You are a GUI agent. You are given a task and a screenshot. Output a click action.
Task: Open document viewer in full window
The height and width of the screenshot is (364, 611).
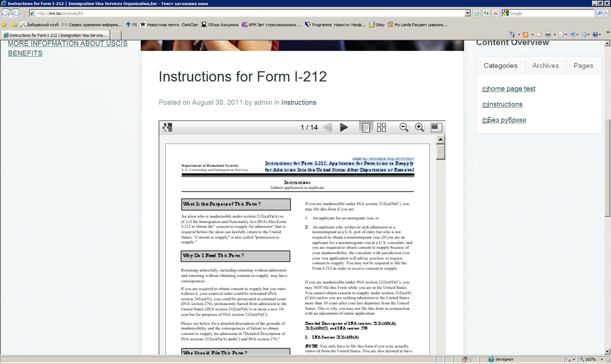click(436, 127)
